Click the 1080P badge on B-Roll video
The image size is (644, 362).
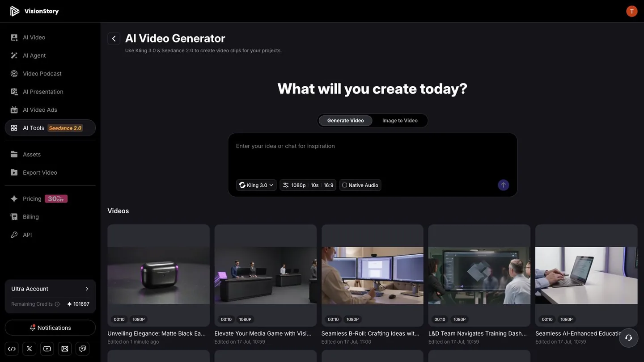click(x=353, y=320)
